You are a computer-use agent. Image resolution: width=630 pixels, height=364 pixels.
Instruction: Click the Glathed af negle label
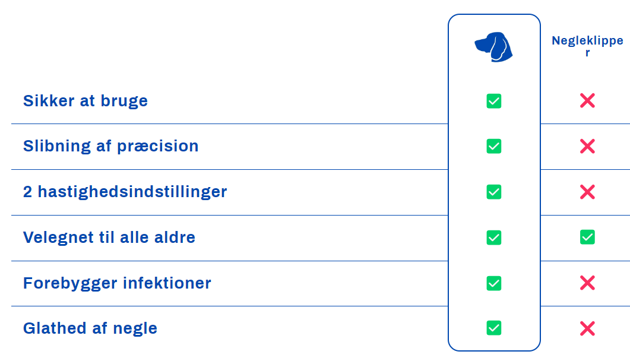90,328
